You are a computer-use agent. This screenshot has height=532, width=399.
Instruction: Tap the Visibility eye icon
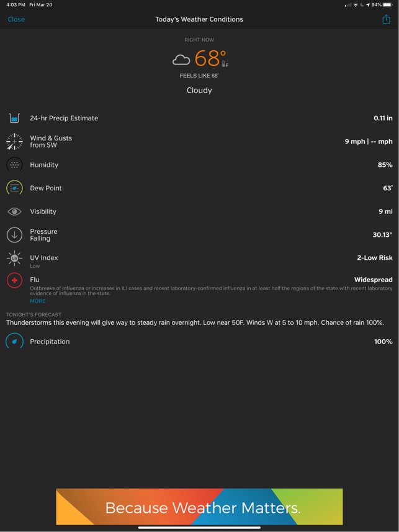click(x=14, y=211)
